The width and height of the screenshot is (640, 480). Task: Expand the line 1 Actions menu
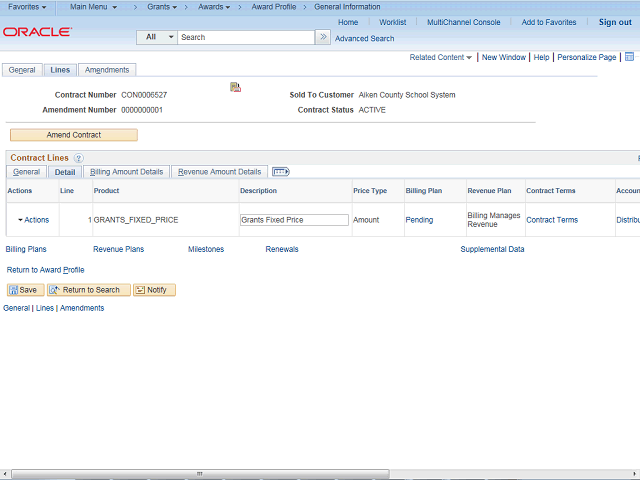click(x=33, y=220)
